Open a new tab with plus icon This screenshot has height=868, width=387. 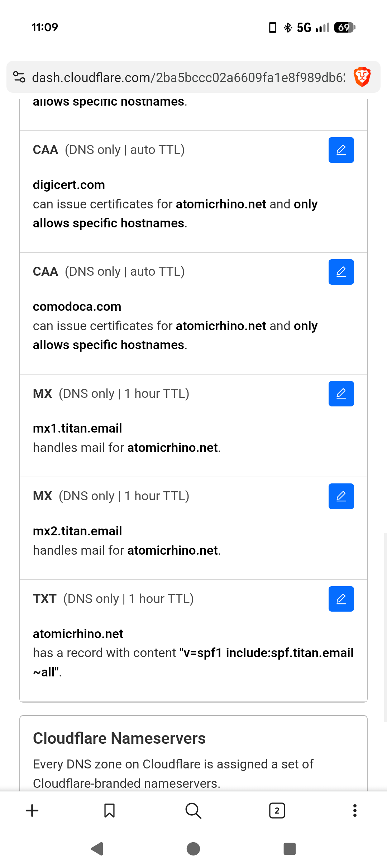pos(32,810)
